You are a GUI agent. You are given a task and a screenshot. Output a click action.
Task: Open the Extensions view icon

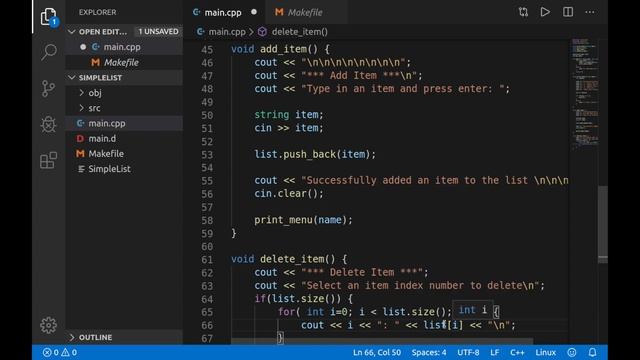coord(49,160)
